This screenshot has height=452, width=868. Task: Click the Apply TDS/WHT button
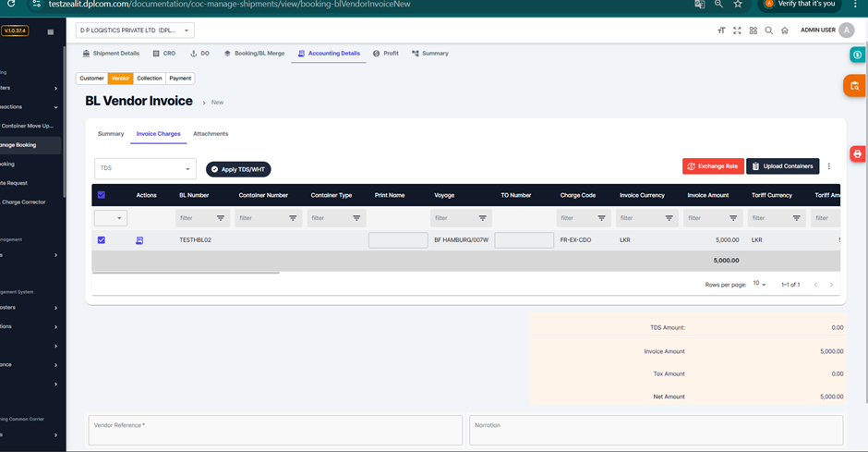238,169
